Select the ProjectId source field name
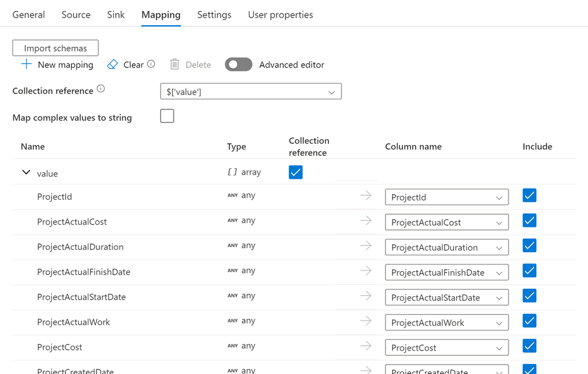 [54, 197]
